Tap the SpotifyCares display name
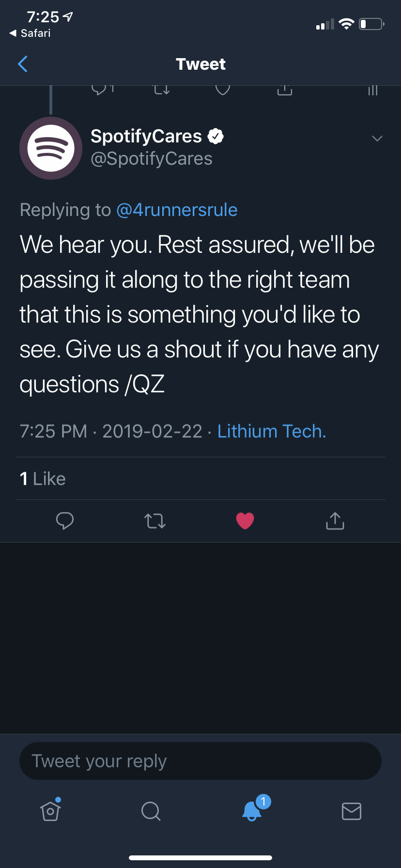Screen dimensions: 401x868 tap(146, 137)
